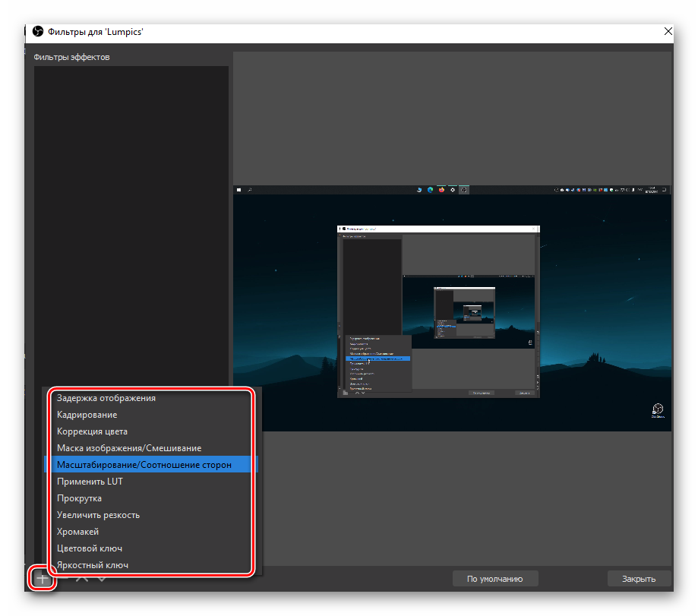Viewport: 698px width, 616px height.
Task: Click the plus icon to add a filter
Action: pos(43,579)
